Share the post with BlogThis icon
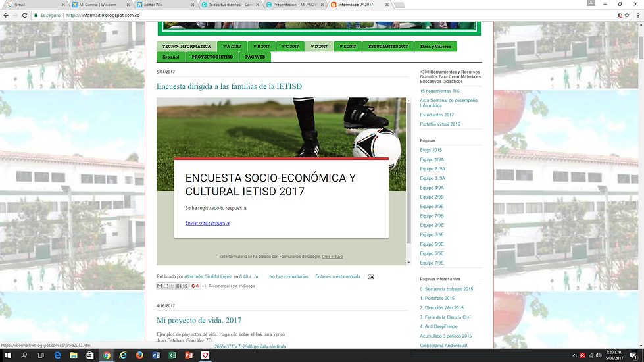 point(166,286)
